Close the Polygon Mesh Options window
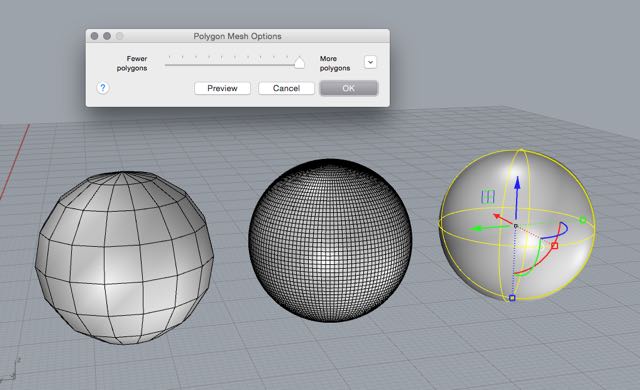 (94, 36)
